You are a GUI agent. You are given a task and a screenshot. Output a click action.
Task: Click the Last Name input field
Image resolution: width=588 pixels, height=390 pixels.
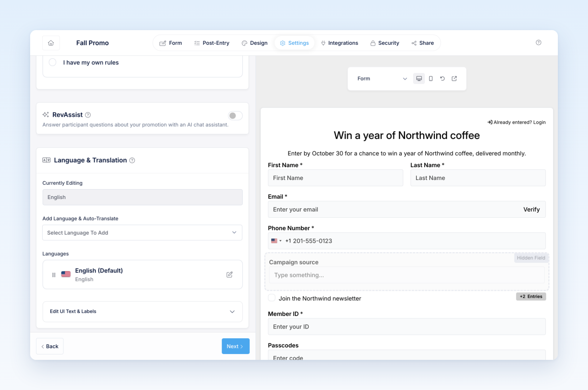click(x=478, y=178)
